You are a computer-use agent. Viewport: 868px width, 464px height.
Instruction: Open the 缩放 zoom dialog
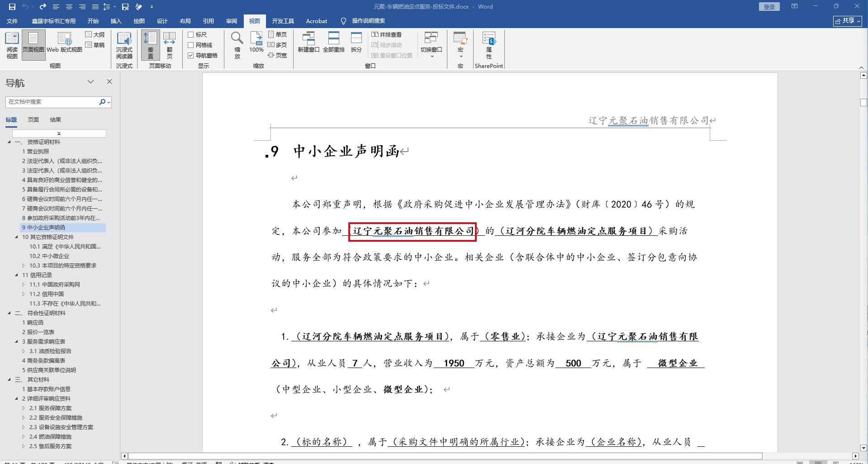tap(237, 45)
